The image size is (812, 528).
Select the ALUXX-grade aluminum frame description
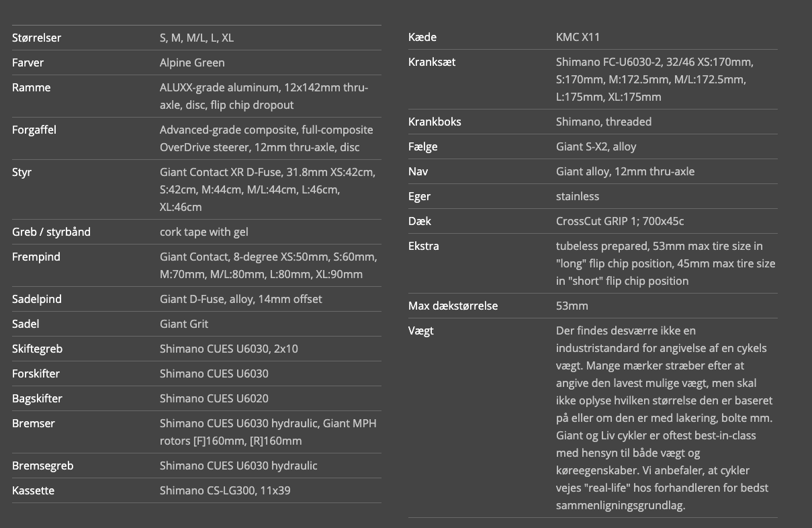point(264,96)
